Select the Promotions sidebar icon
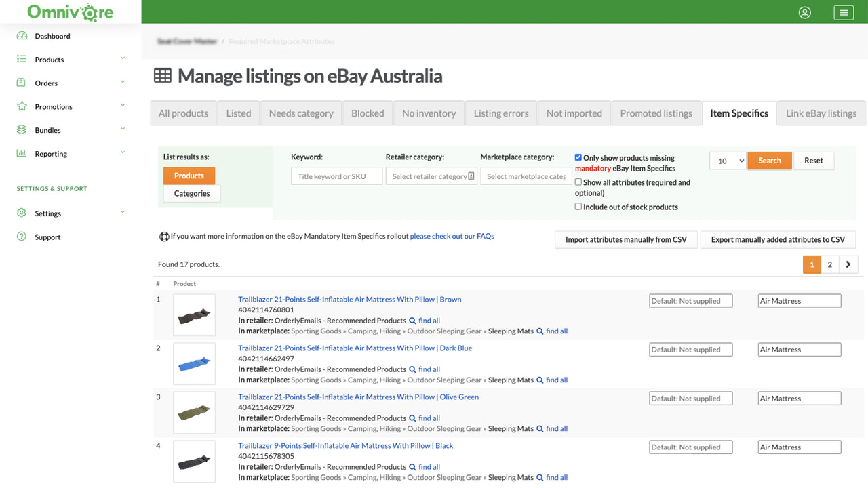 [22, 106]
